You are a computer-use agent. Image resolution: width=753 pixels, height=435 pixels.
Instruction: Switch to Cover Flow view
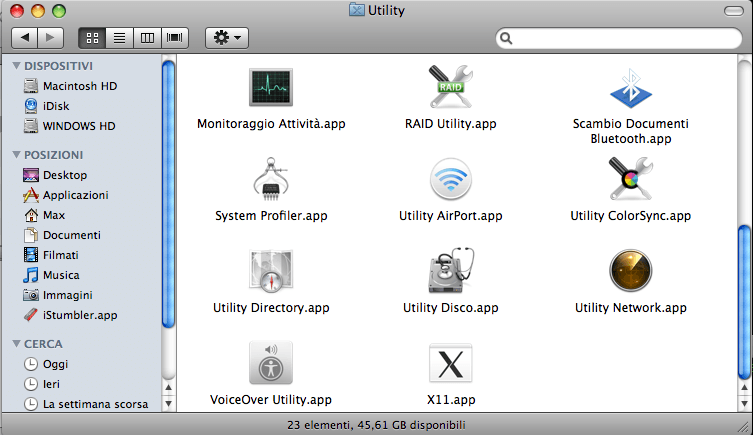point(174,37)
